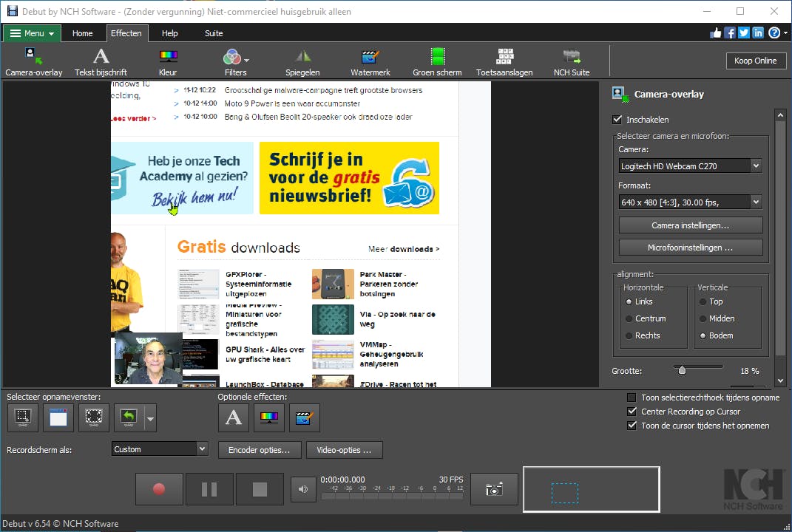Open the Watermerk effect
The width and height of the screenshot is (792, 532).
click(370, 61)
